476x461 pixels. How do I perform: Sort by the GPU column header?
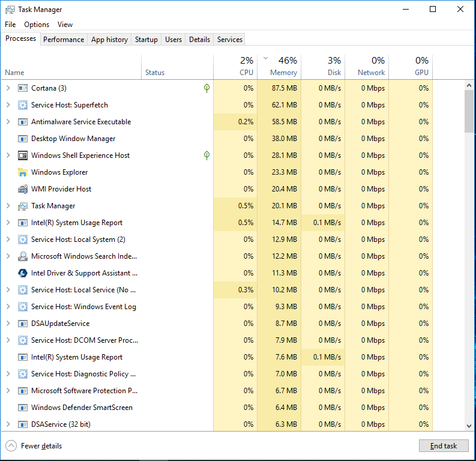click(411, 67)
